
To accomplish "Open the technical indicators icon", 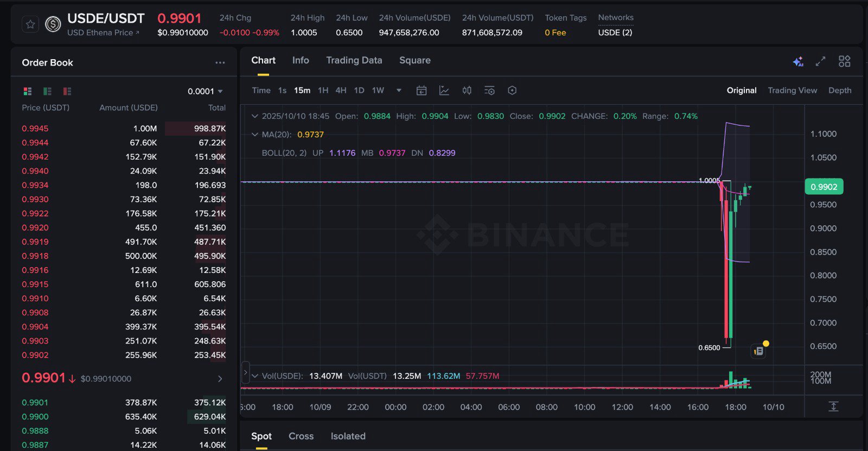I will coord(444,91).
